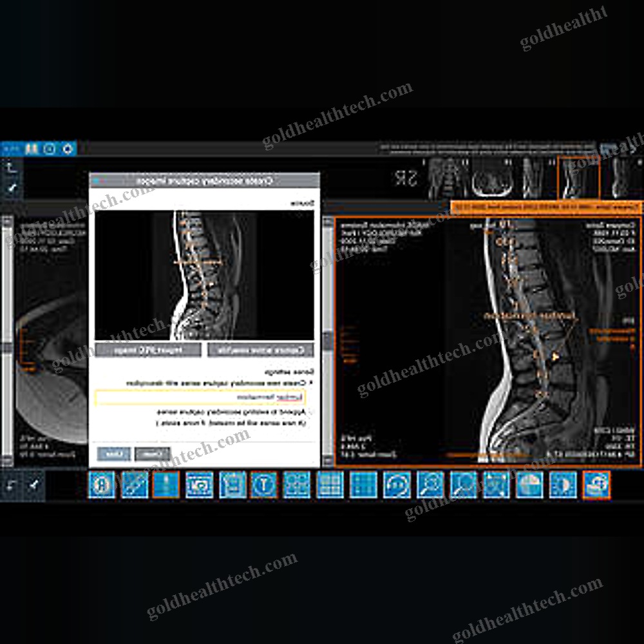This screenshot has width=644, height=644.
Task: Click the blue-highlighted button in the dialog footer
Action: click(x=114, y=454)
